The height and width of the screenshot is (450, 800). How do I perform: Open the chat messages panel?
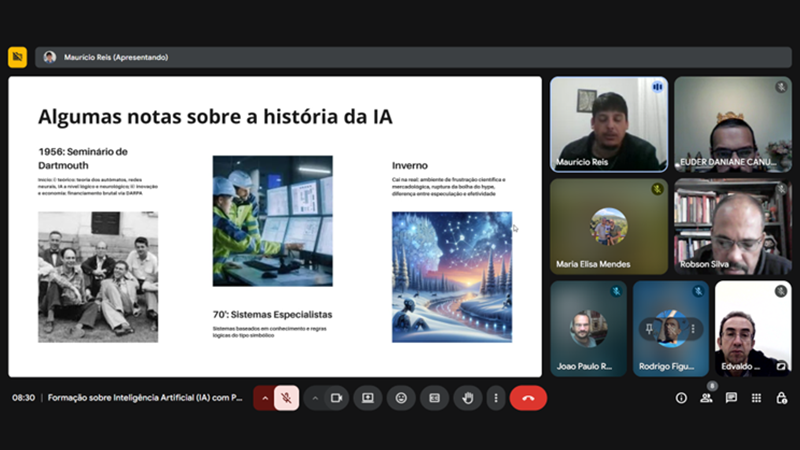point(731,398)
